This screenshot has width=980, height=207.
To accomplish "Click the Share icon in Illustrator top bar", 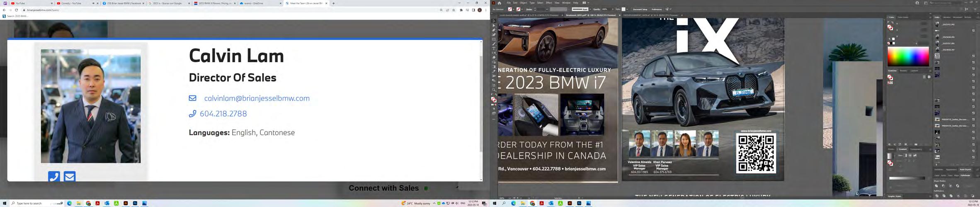I will point(917,3).
